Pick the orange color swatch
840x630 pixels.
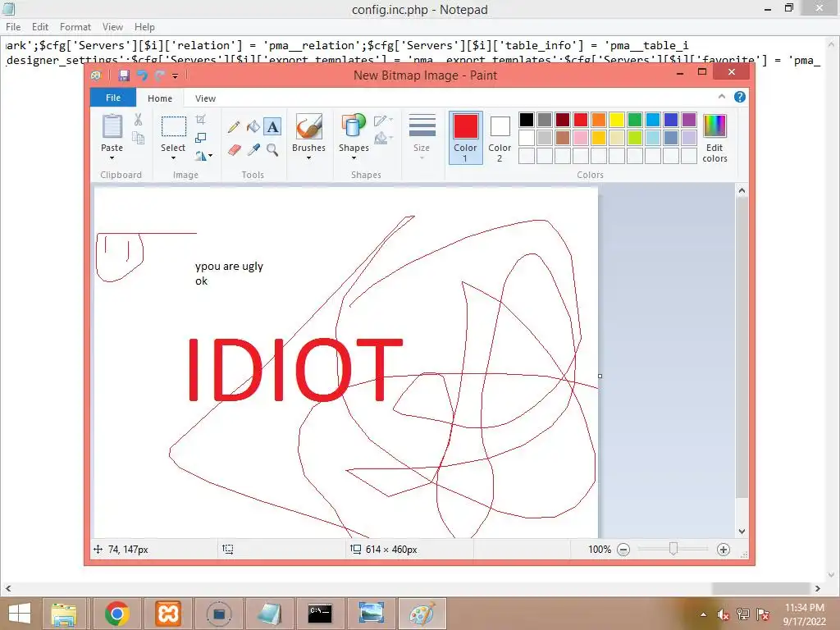(598, 120)
